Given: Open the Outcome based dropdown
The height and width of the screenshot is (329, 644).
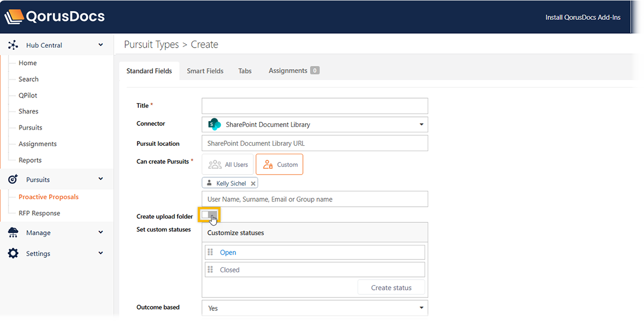Looking at the screenshot, I should [315, 308].
